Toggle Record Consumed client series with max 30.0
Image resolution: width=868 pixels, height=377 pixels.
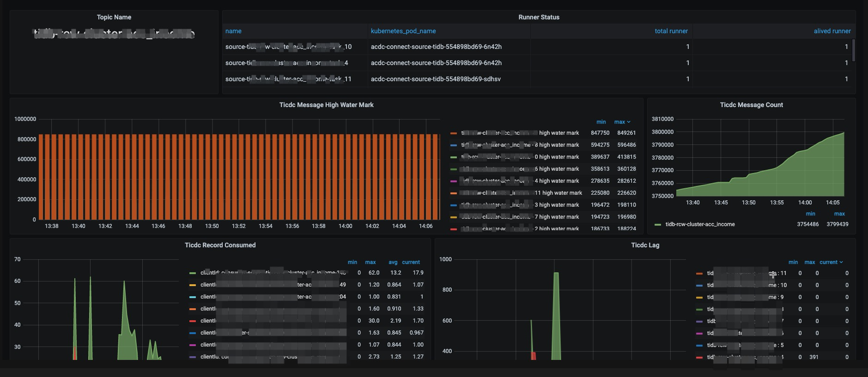273,321
